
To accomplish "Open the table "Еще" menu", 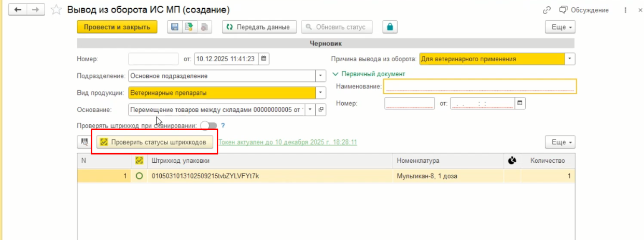I will (x=562, y=142).
